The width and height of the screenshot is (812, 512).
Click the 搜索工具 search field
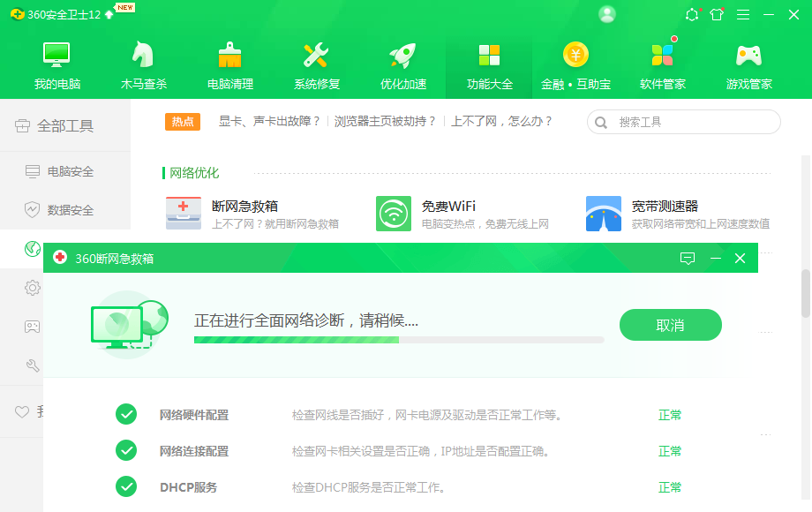683,122
